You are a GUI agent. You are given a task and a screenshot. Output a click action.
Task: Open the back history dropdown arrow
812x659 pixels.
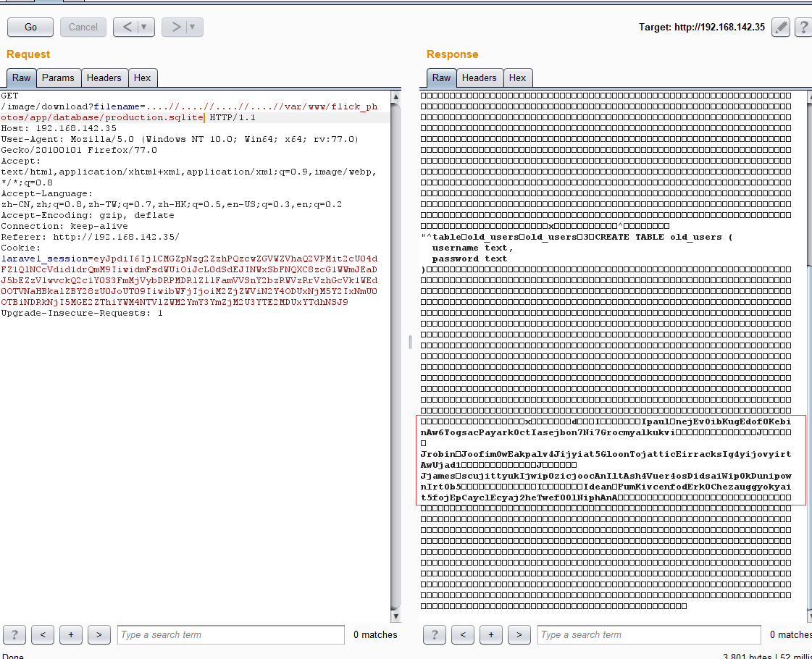click(x=144, y=27)
